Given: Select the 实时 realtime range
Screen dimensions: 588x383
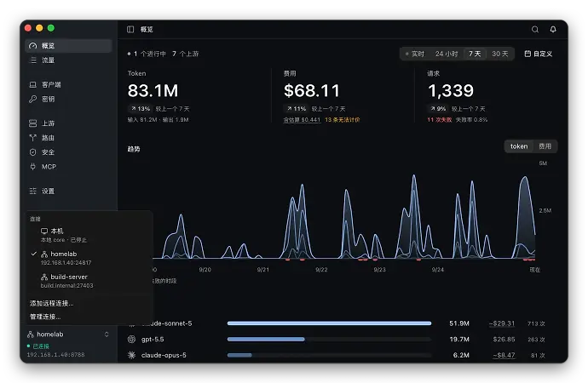Looking at the screenshot, I should (415, 54).
